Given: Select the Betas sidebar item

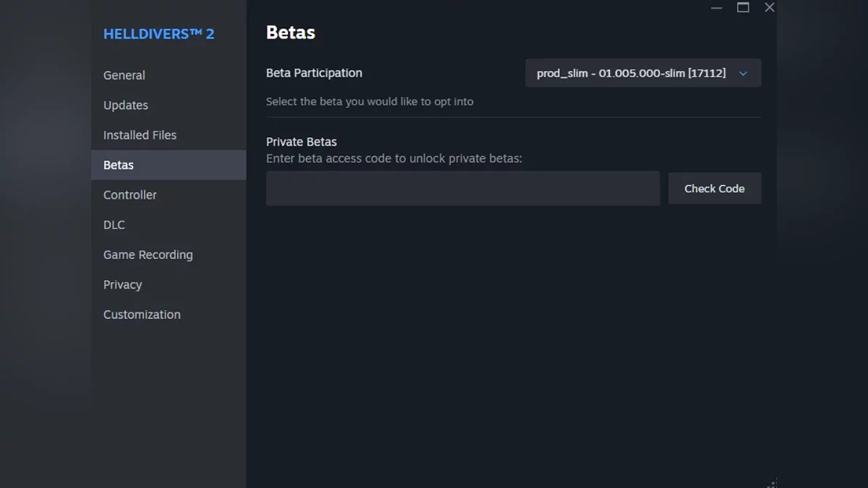Looking at the screenshot, I should coord(119,165).
